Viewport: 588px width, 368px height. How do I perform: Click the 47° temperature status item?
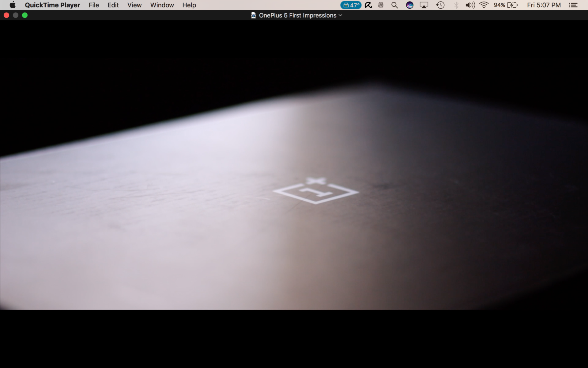click(351, 5)
